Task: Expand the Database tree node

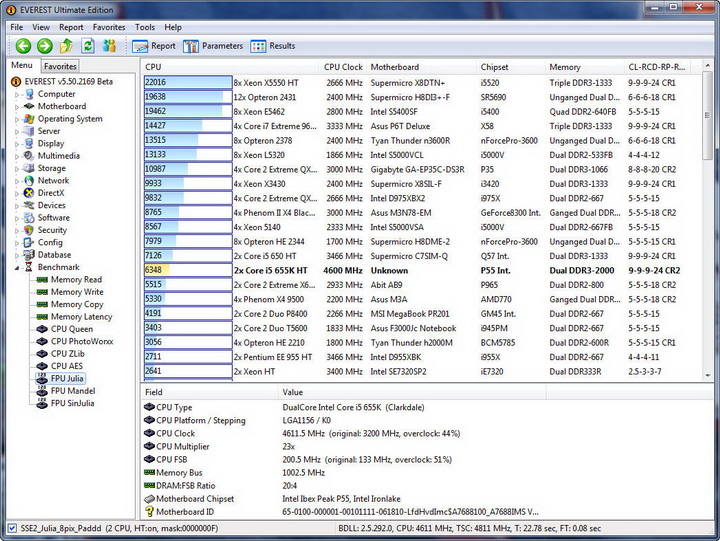Action: (17, 256)
